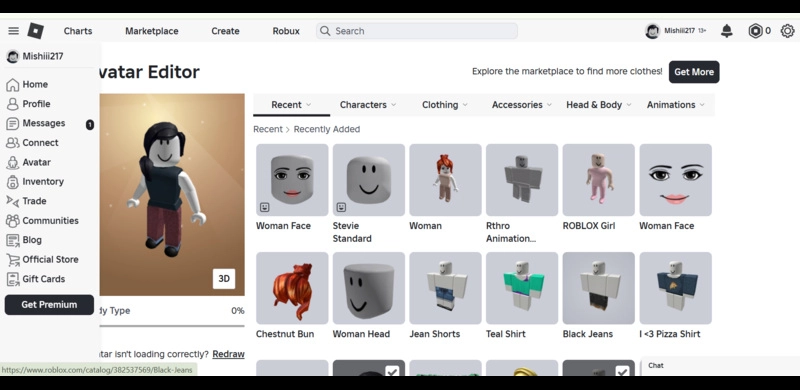The height and width of the screenshot is (390, 800).
Task: Click the Profile icon in sidebar
Action: [13, 104]
